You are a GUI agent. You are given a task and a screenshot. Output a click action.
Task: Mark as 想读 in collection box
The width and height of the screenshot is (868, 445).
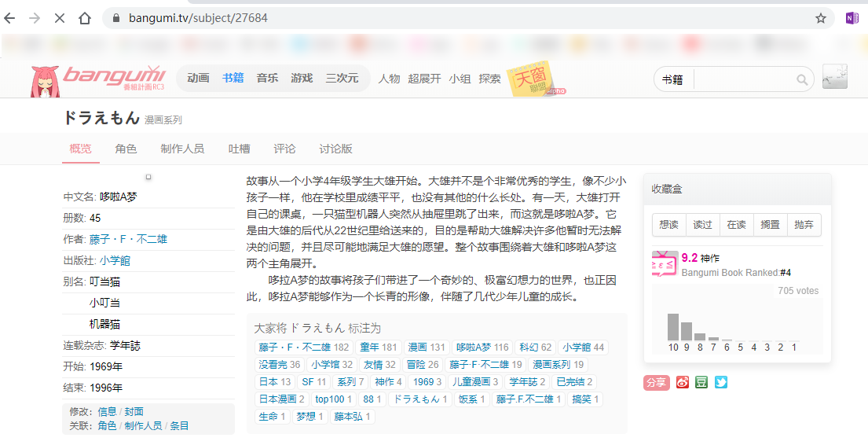coord(669,224)
